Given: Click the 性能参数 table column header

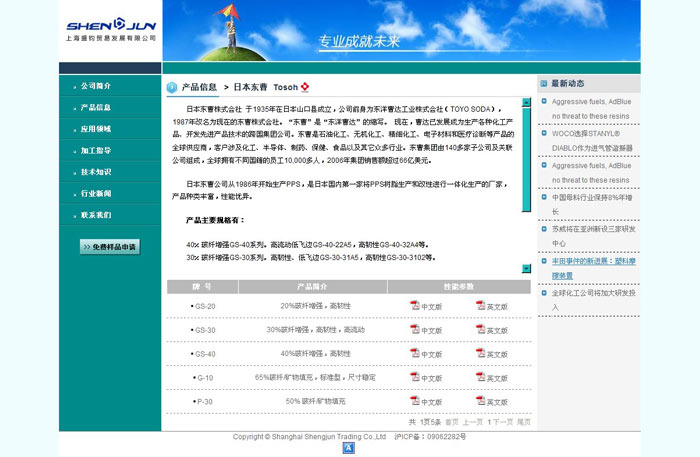Looking at the screenshot, I should [x=459, y=287].
